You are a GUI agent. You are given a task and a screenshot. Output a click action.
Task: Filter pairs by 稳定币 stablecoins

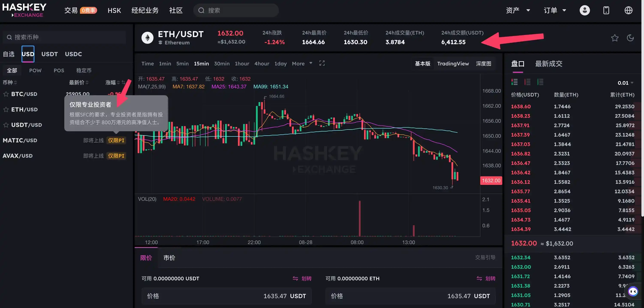coord(84,71)
